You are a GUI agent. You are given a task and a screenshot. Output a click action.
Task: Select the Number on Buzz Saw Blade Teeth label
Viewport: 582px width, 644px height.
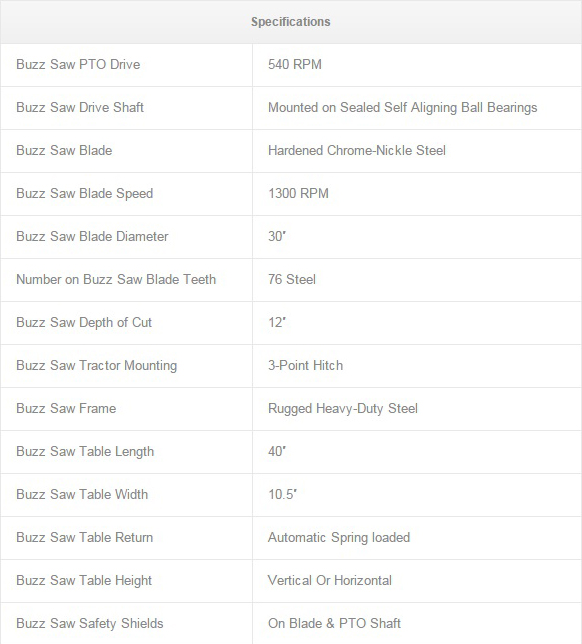[116, 280]
